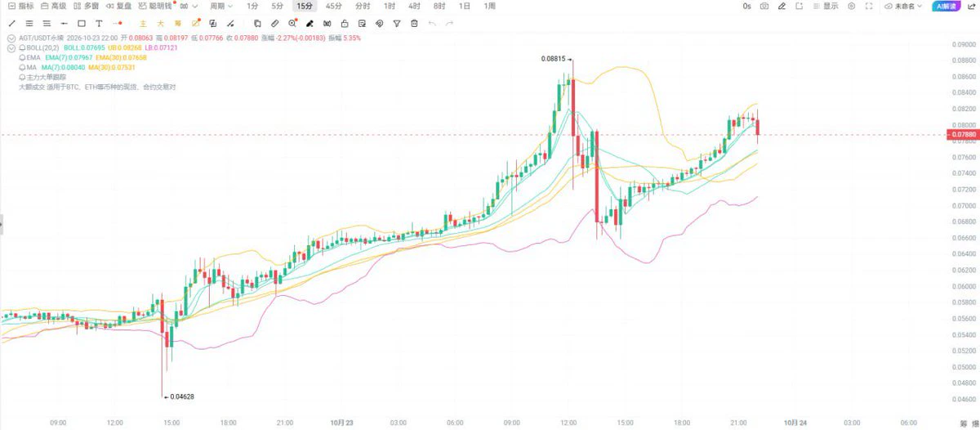Open the 多窗 multi-window menu

86,6
